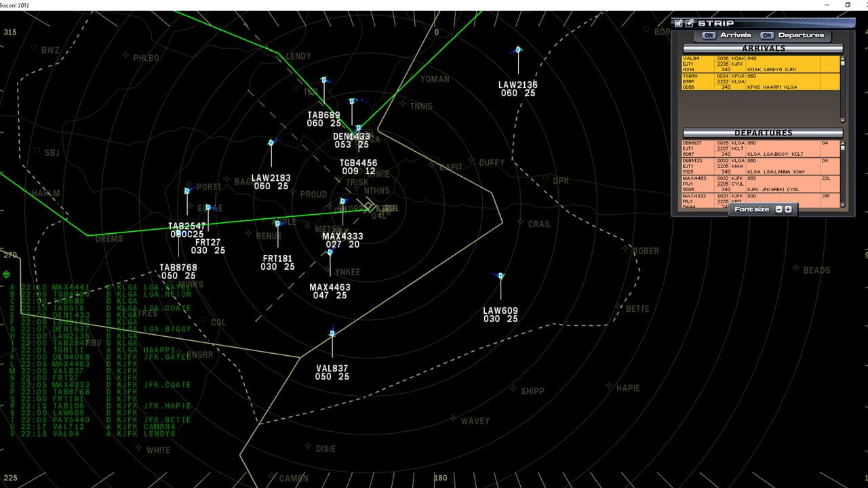Image resolution: width=868 pixels, height=488 pixels.
Task: Select the LAW2136 aircraft target
Action: tap(518, 50)
